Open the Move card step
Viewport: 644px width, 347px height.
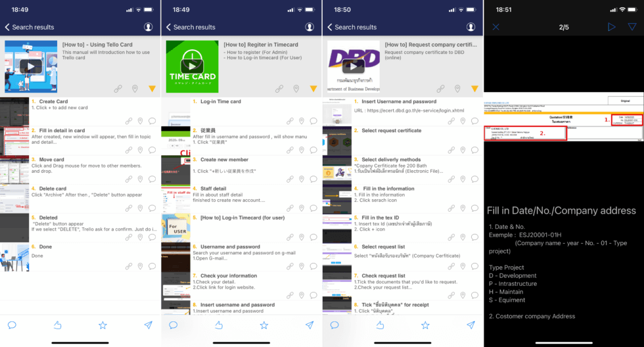pyautogui.click(x=80, y=170)
